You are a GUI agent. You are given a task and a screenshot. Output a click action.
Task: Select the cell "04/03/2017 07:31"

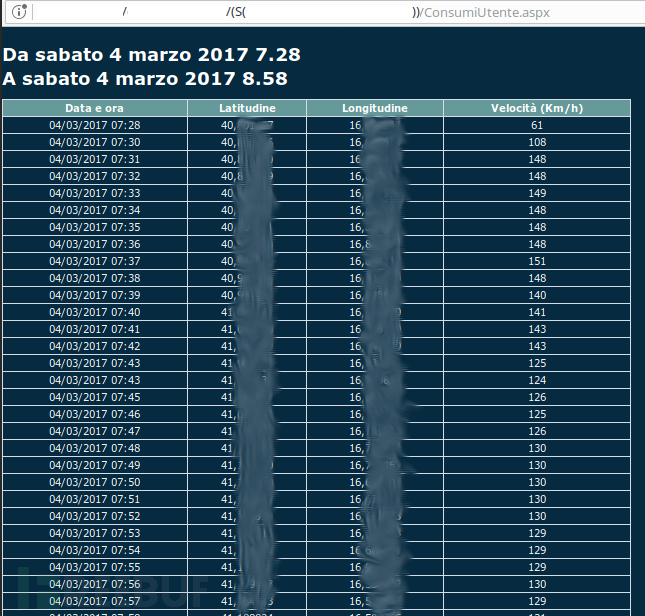tap(95, 159)
